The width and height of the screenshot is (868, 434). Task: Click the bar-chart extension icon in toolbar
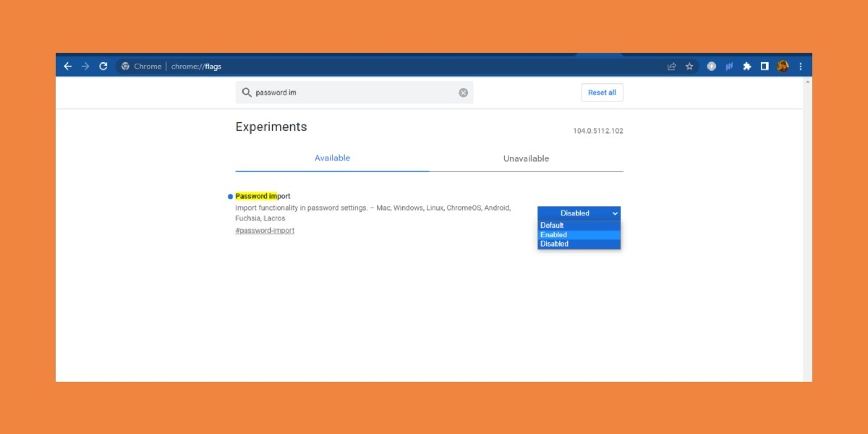(728, 66)
